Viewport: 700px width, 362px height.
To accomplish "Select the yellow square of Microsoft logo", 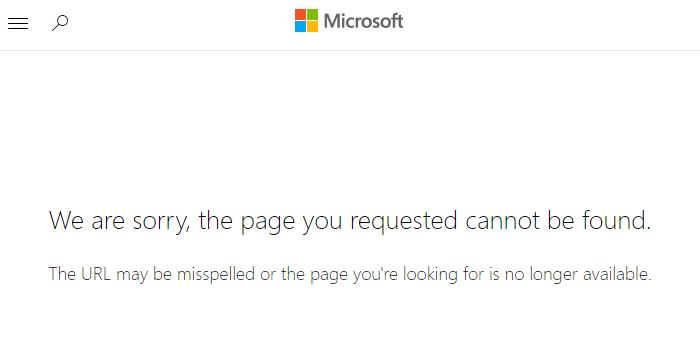I will coord(312,27).
